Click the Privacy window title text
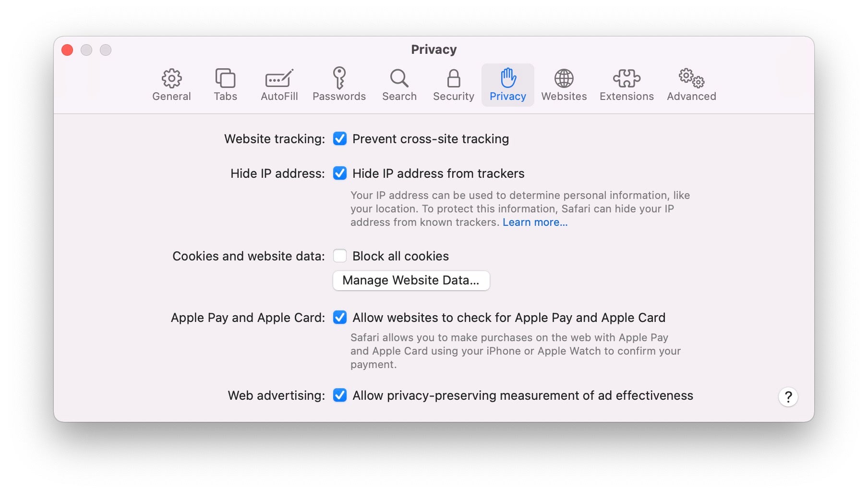868x493 pixels. [x=434, y=49]
